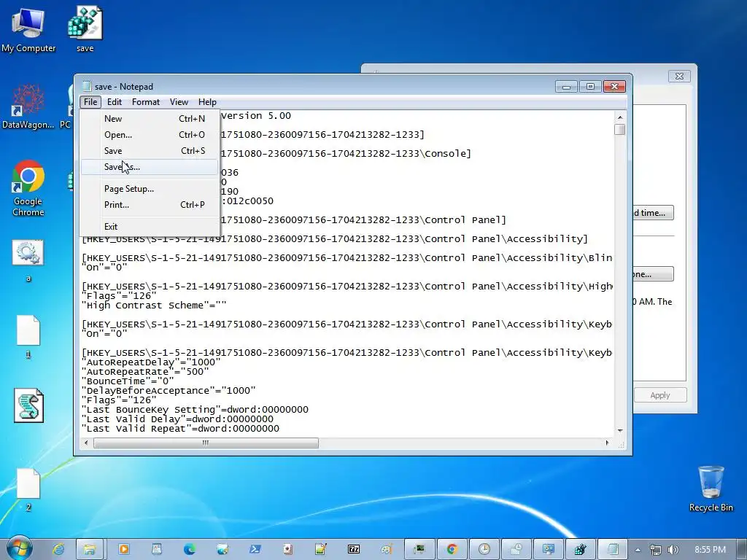The height and width of the screenshot is (560, 747).
Task: Choose Open... from the File menu
Action: (150, 135)
